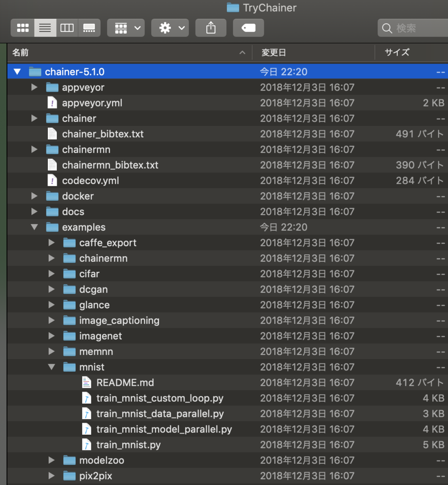This screenshot has width=448, height=485.
Task: Click the 412 バイト size of README.md
Action: coord(420,383)
